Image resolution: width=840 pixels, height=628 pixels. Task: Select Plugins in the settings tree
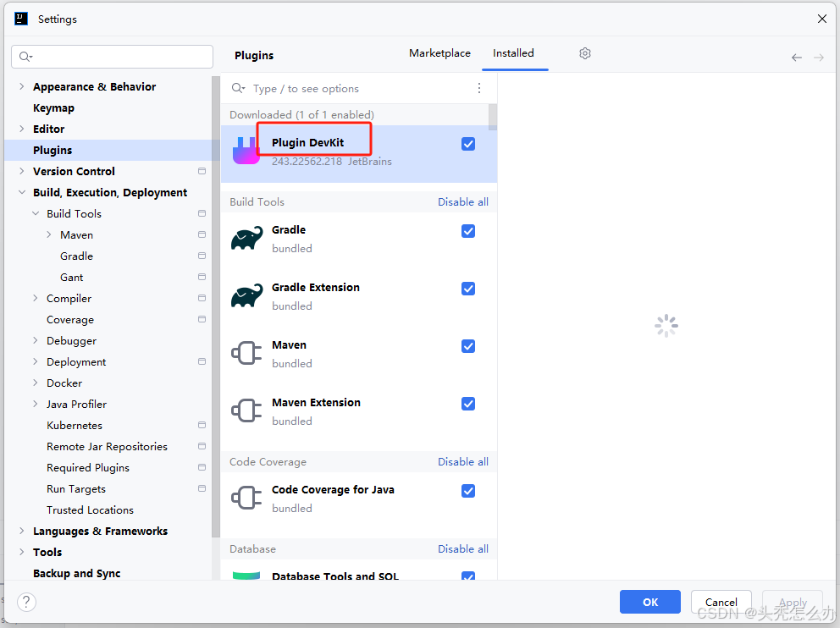112,150
